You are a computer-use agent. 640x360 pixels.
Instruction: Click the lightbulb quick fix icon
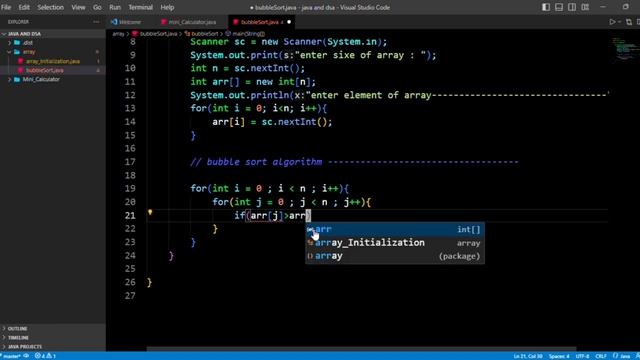[x=150, y=212]
